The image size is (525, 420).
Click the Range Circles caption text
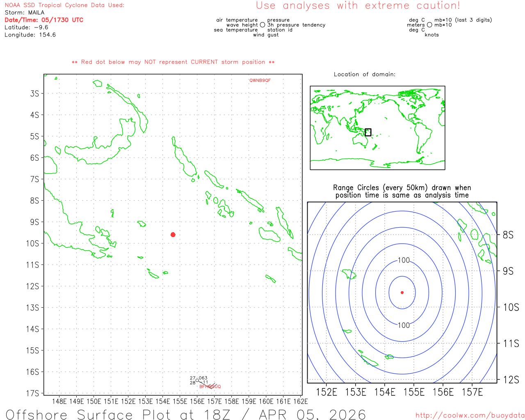point(402,192)
